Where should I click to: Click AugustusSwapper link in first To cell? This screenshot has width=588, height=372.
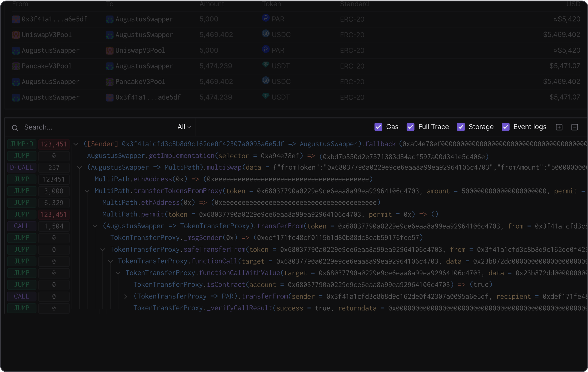pyautogui.click(x=144, y=19)
